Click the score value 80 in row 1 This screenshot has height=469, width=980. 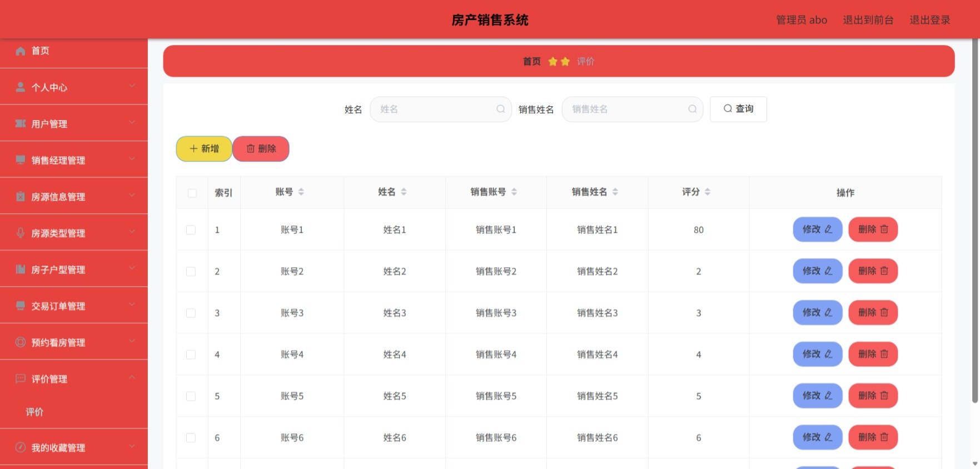pos(698,230)
